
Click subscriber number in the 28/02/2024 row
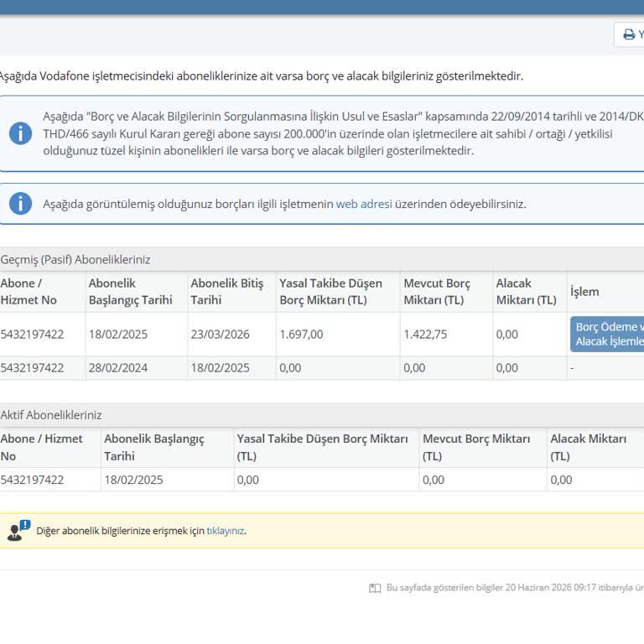[x=32, y=367]
